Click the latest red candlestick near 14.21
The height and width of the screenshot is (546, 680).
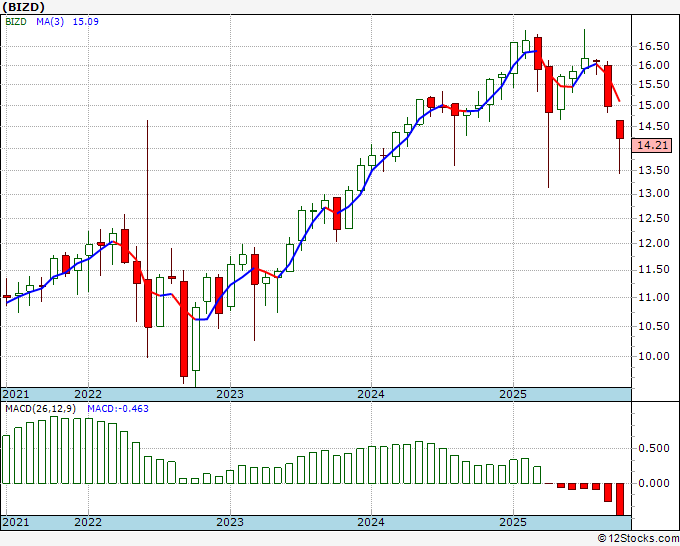coord(620,130)
